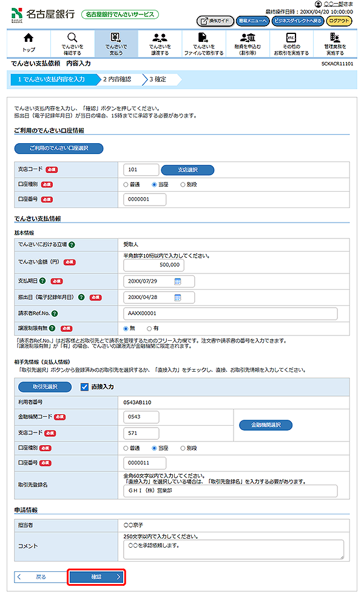Open でんさいを確認する magnifier menu
364x595 pixels.
click(x=72, y=44)
